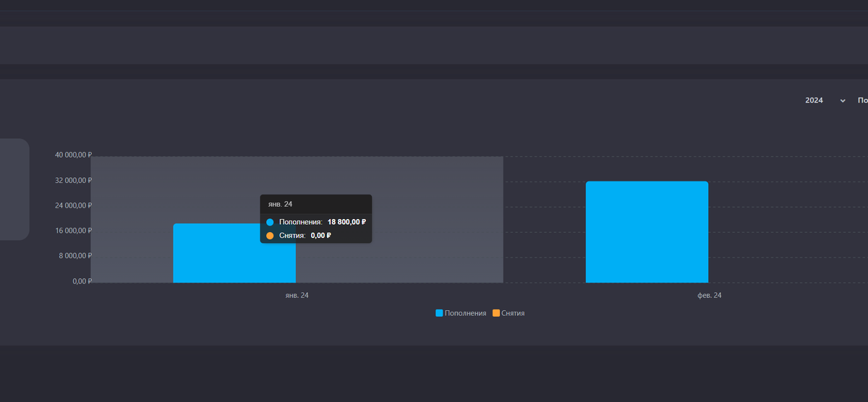Click the 32 000,00 ₽ axis value
The width and height of the screenshot is (868, 402).
tap(74, 180)
